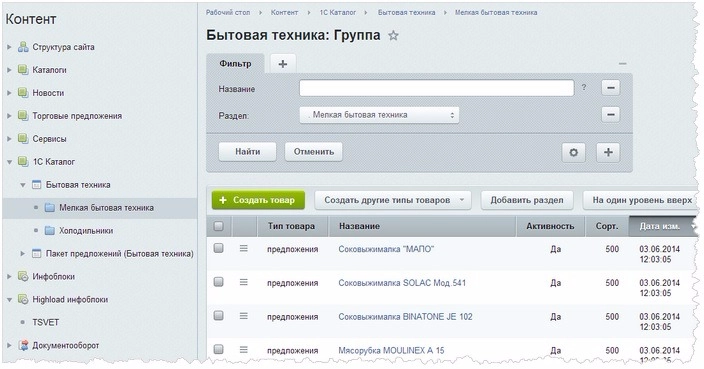Click the Торговые предложения sidebar icon
The width and height of the screenshot is (704, 369).
(x=23, y=115)
